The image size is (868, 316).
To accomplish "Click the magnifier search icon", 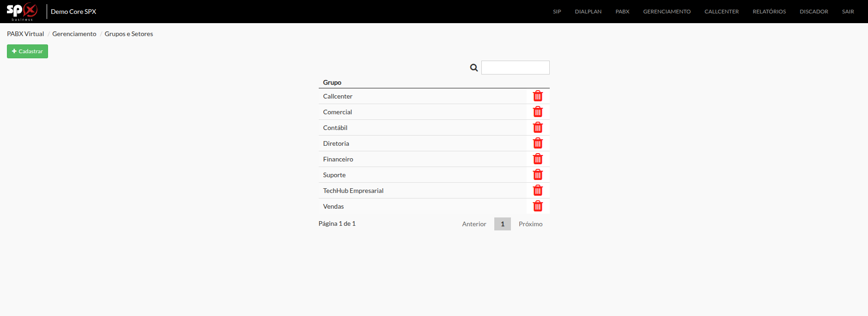I will click(x=474, y=68).
